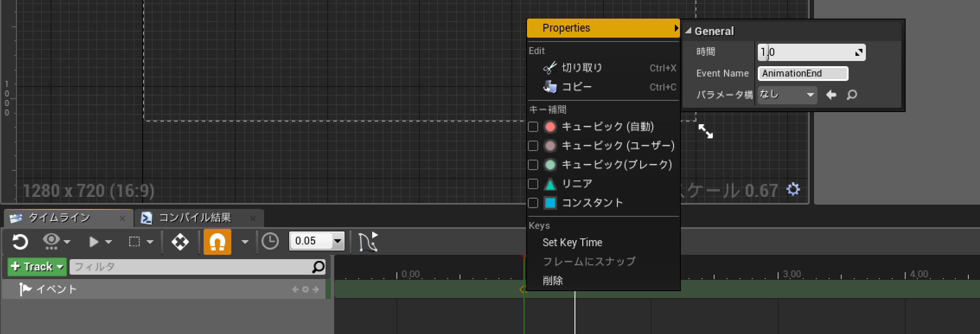Click the clock time icon
980x334 pixels.
click(x=270, y=241)
